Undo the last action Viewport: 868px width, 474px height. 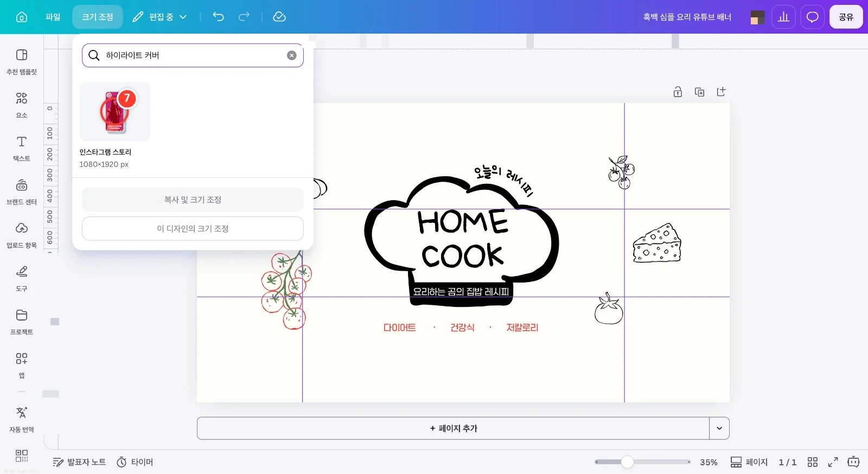(x=219, y=17)
